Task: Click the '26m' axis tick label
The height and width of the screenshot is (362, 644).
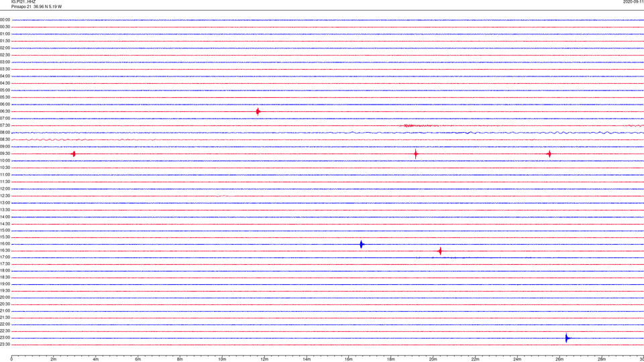Action: point(559,359)
